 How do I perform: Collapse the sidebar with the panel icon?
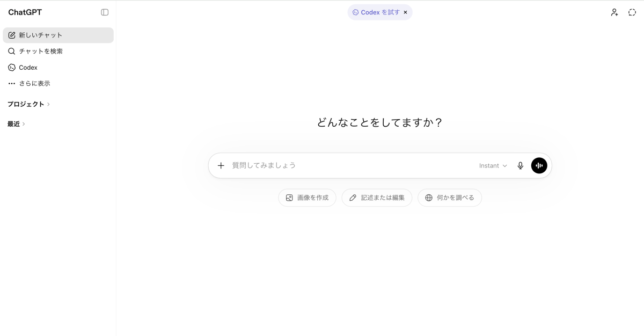point(104,12)
